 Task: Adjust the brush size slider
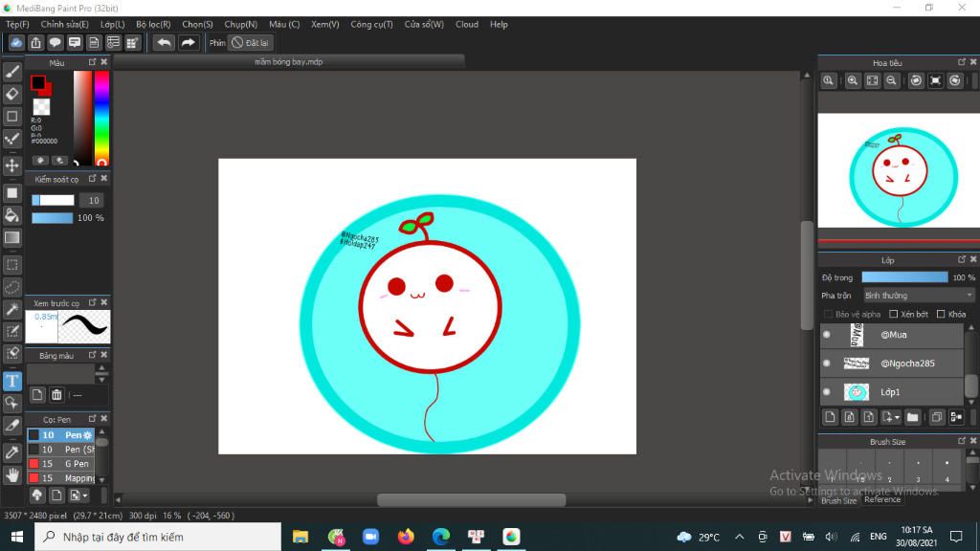click(54, 201)
